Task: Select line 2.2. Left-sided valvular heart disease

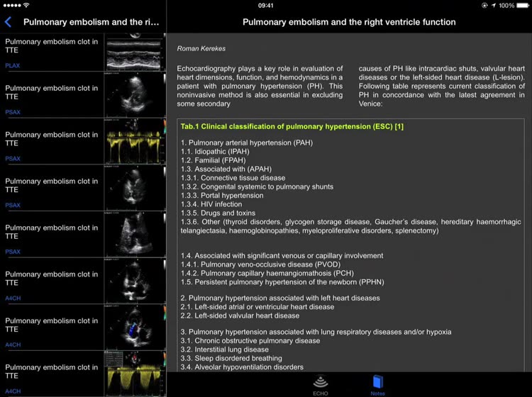Action: [x=240, y=315]
